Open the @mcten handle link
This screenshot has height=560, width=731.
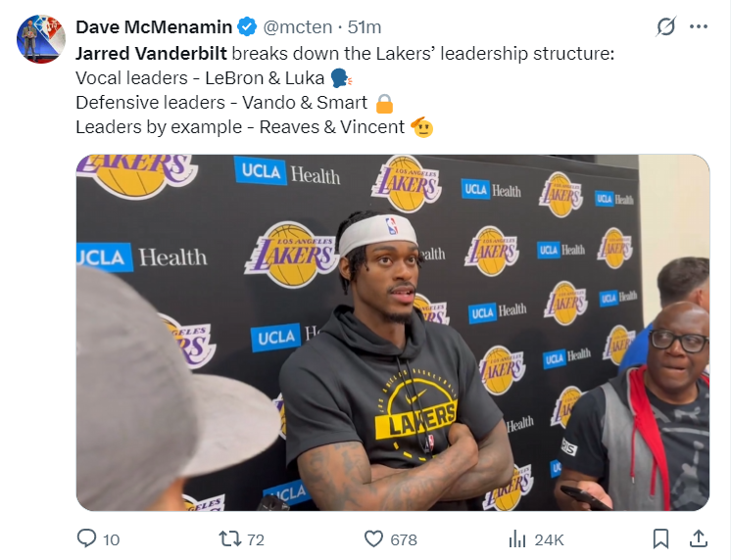coord(299,26)
